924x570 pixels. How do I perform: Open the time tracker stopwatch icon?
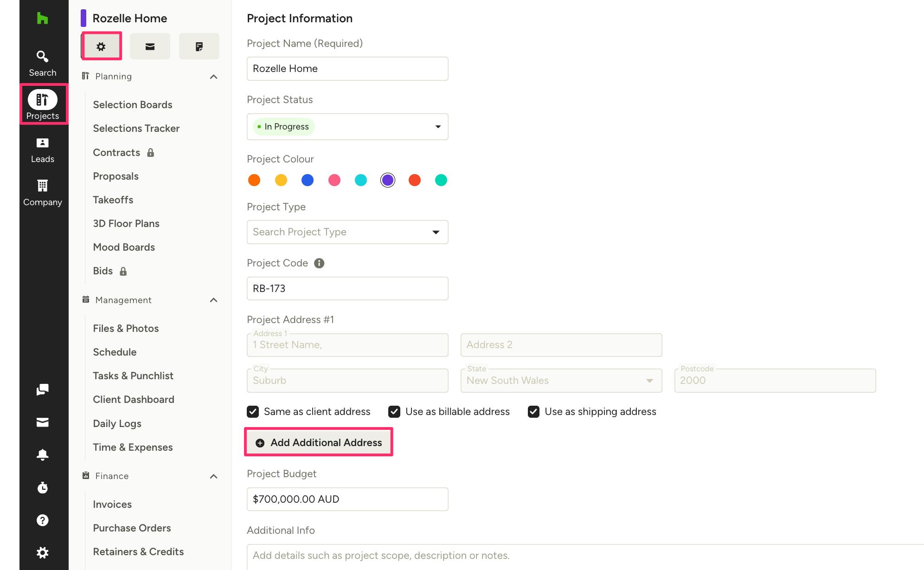(x=42, y=487)
